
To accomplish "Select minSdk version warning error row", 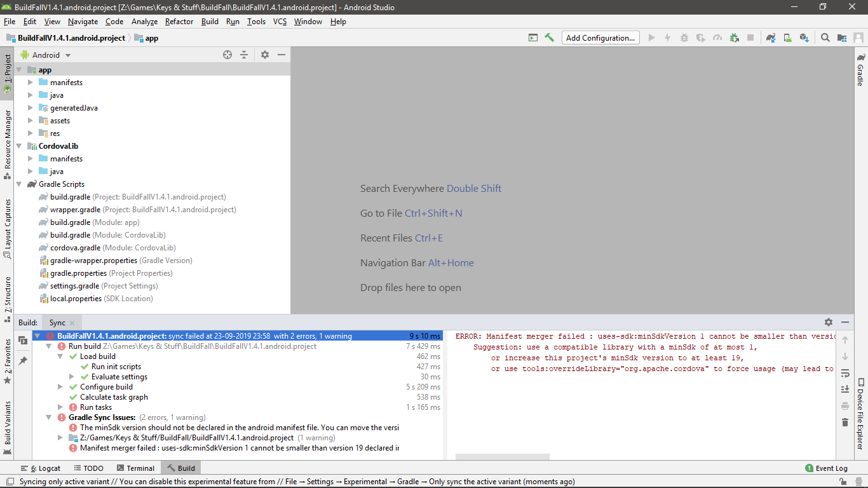I will pyautogui.click(x=234, y=428).
